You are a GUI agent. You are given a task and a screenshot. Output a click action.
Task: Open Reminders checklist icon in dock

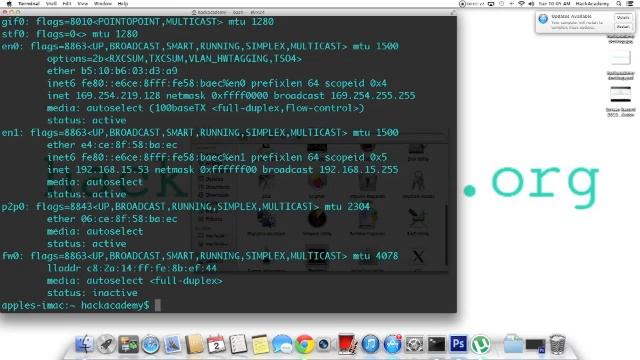tap(238, 344)
